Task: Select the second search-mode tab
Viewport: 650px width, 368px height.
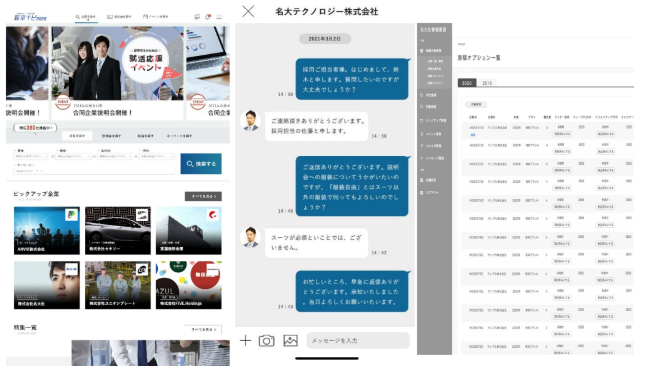Action: [x=112, y=136]
